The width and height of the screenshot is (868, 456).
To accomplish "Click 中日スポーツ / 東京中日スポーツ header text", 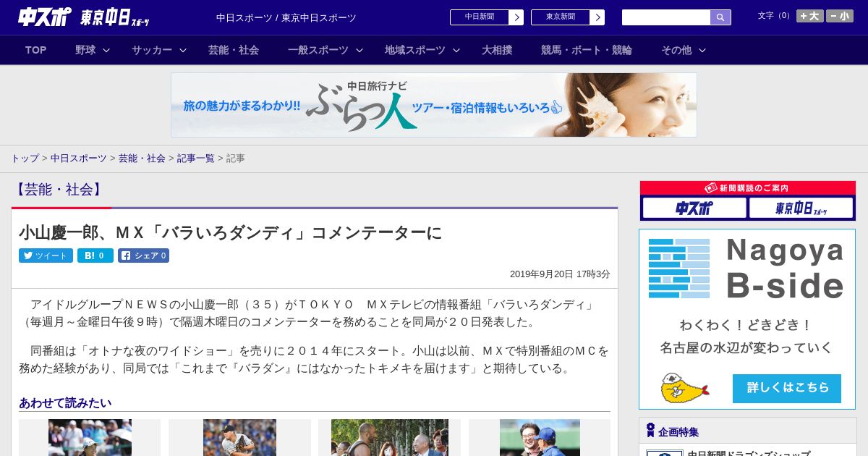I will click(286, 17).
